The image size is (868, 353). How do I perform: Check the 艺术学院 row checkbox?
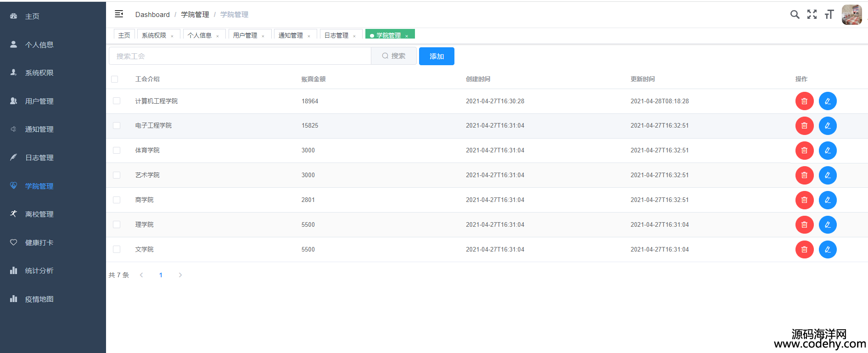pos(117,175)
